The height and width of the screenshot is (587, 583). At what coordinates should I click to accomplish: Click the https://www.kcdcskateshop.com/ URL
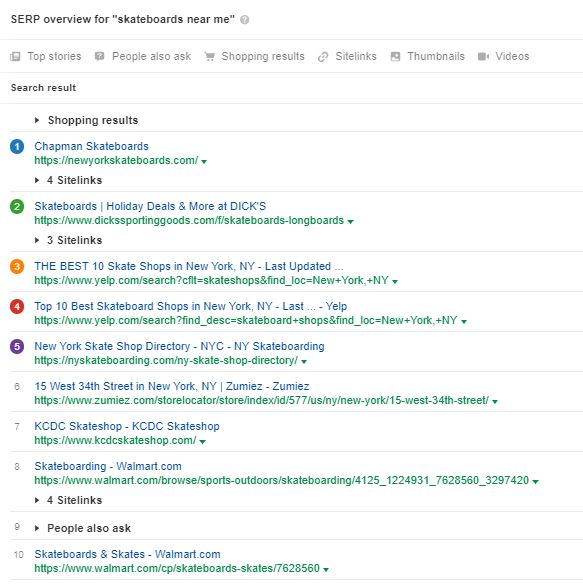(x=115, y=441)
